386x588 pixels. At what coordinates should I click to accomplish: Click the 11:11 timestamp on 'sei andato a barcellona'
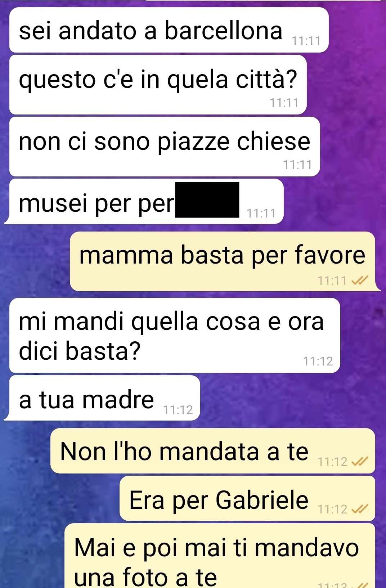tap(306, 41)
